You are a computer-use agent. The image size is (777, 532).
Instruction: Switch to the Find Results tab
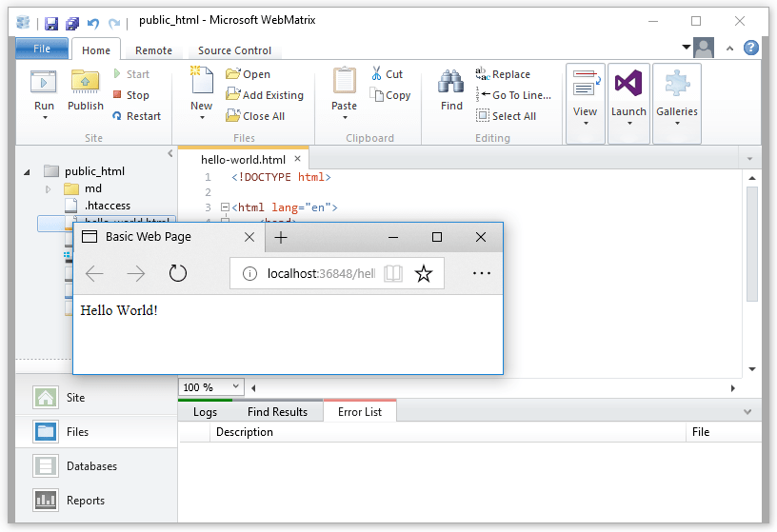click(277, 412)
